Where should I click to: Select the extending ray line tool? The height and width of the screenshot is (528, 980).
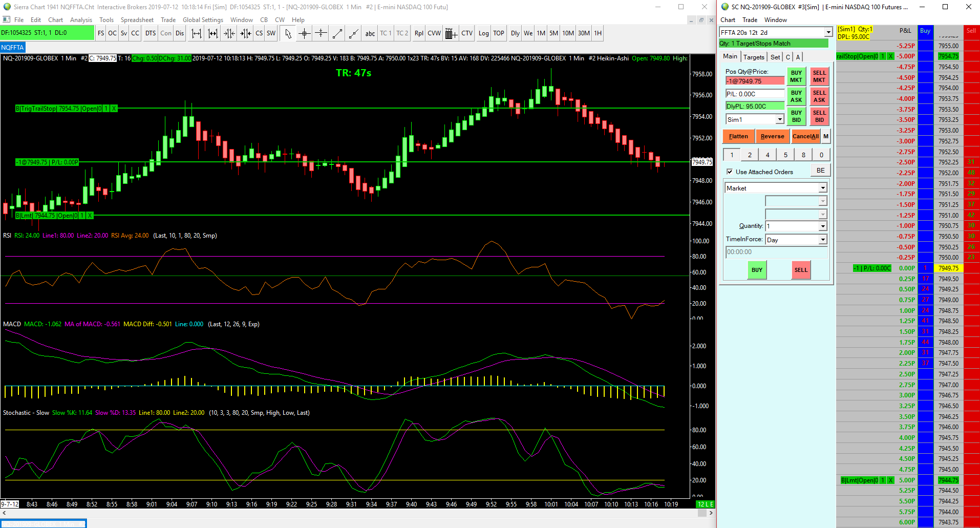pyautogui.click(x=354, y=33)
